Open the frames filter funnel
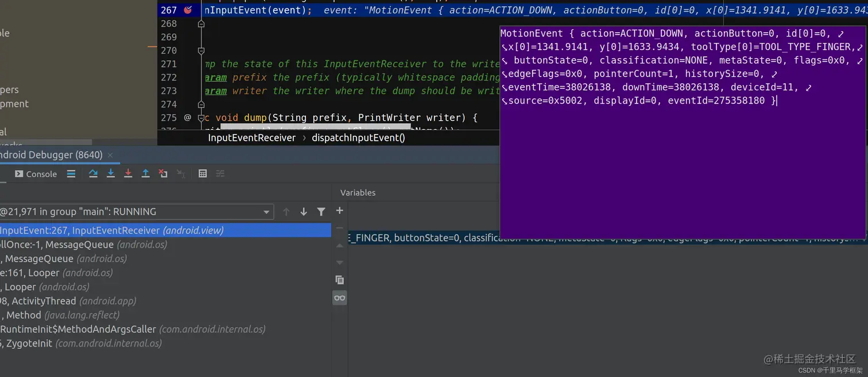The width and height of the screenshot is (868, 377). coord(321,212)
